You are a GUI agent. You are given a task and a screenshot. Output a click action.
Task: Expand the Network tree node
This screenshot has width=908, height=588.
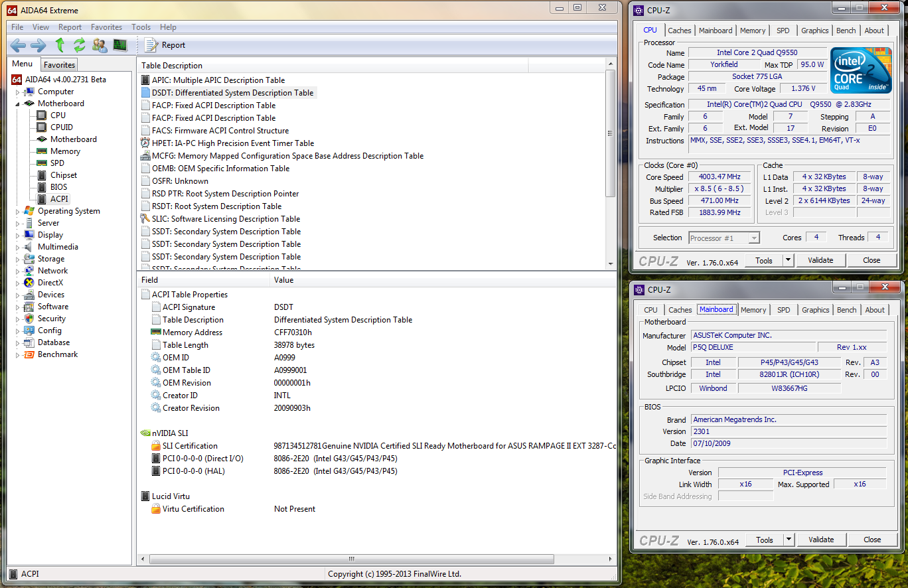click(x=18, y=271)
